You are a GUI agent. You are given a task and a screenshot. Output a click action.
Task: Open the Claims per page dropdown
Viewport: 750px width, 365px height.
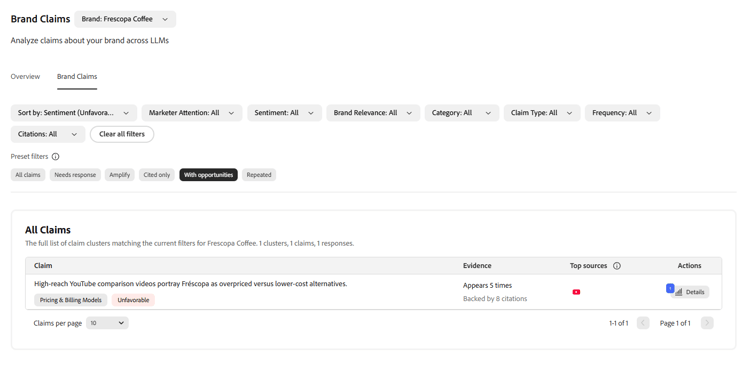point(107,323)
